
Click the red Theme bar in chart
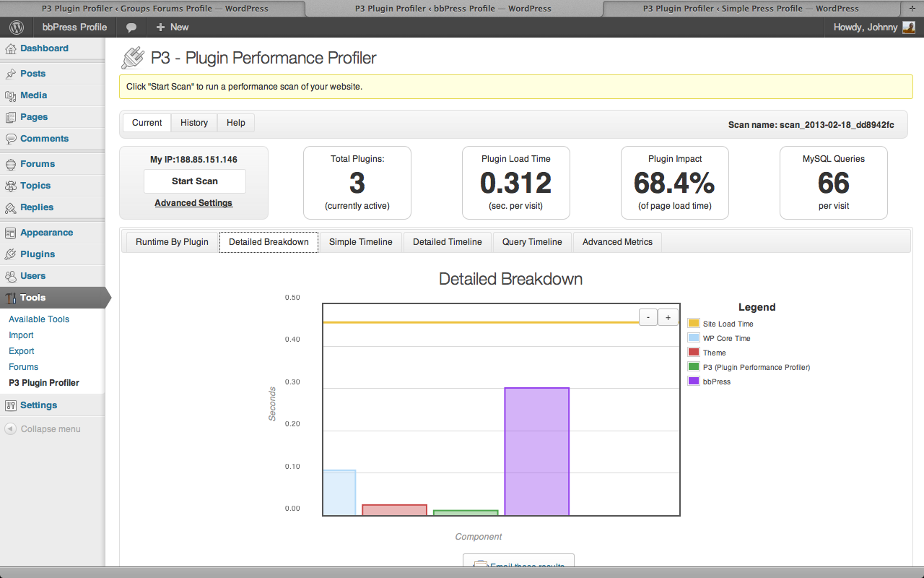(x=394, y=510)
